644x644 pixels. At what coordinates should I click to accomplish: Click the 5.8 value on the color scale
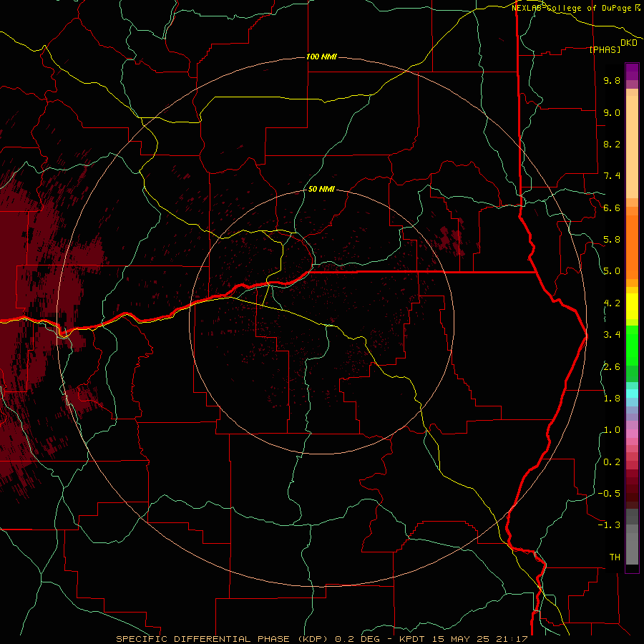[612, 240]
